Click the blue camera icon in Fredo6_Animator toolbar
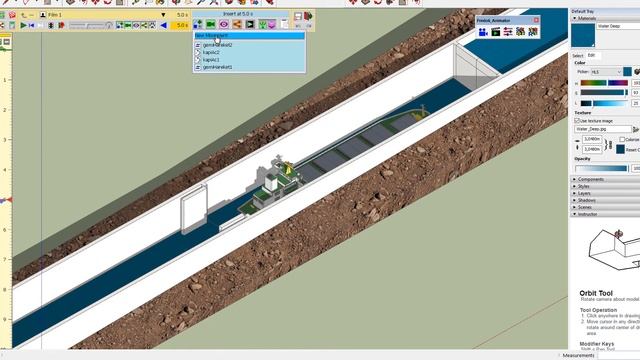The width and height of the screenshot is (640, 360). 483,31
